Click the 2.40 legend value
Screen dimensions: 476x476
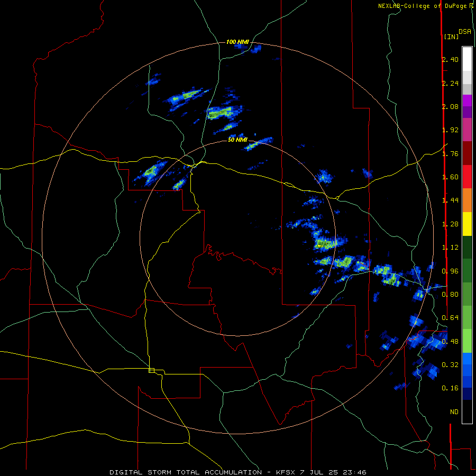pos(450,59)
